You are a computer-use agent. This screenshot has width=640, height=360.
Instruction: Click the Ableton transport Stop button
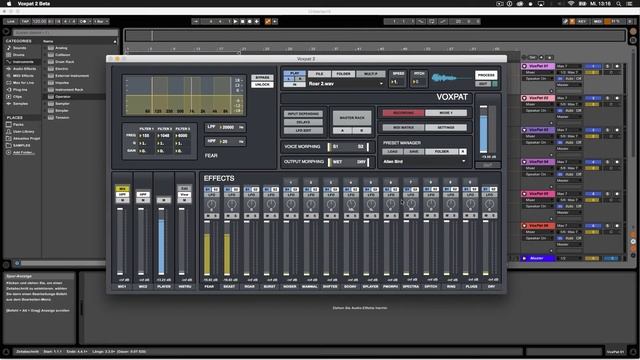click(x=242, y=21)
